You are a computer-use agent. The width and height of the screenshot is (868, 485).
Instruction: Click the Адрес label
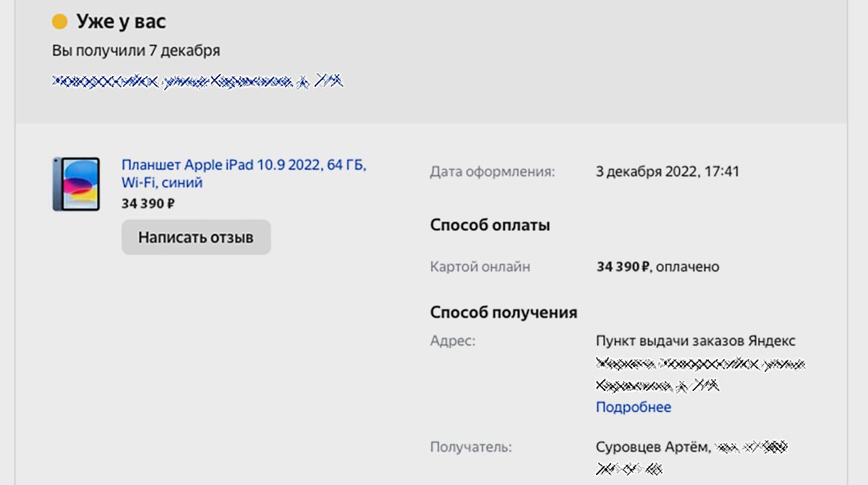[453, 340]
